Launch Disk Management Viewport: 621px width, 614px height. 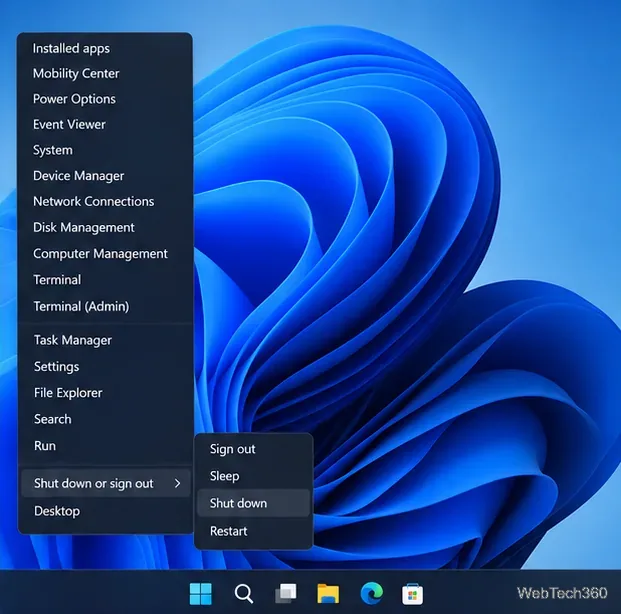pos(105,227)
